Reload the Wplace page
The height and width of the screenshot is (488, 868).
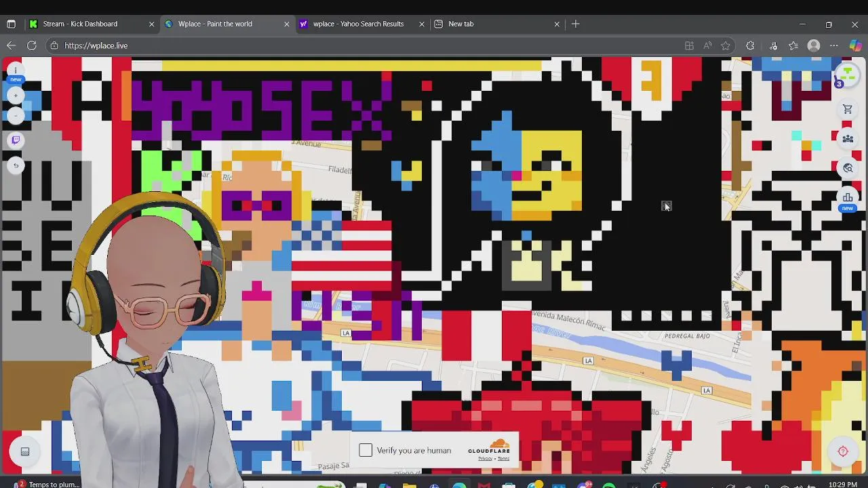pyautogui.click(x=31, y=45)
